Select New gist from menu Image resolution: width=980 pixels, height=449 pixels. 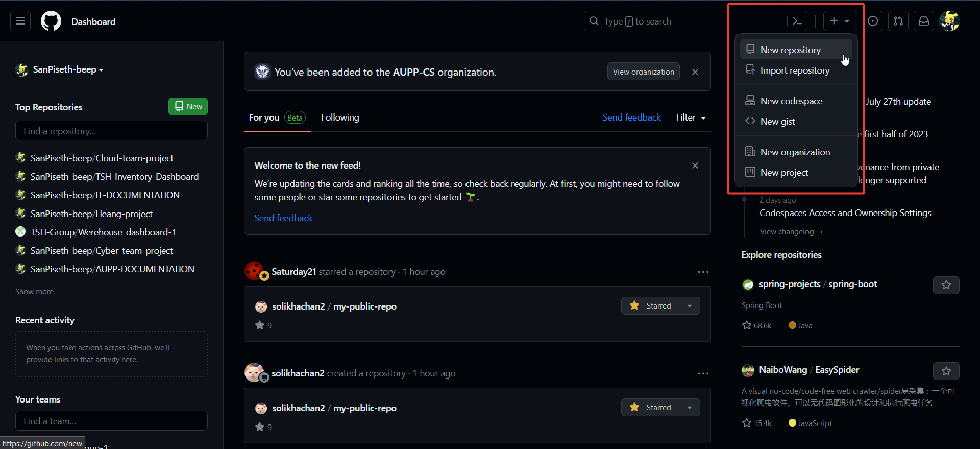pyautogui.click(x=796, y=121)
